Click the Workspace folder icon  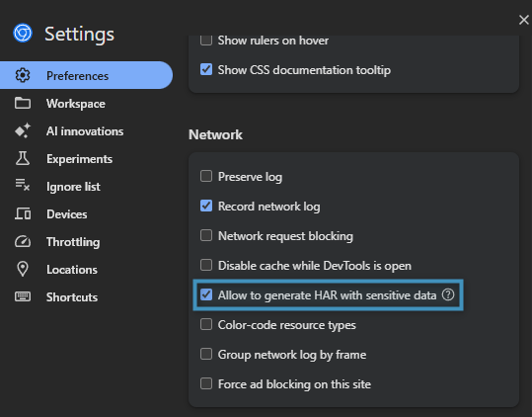click(23, 103)
